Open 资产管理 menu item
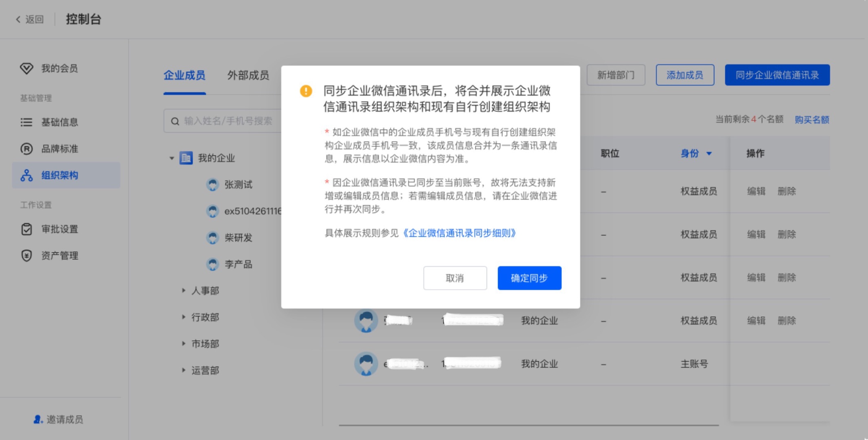Viewport: 868px width, 440px height. pos(60,255)
